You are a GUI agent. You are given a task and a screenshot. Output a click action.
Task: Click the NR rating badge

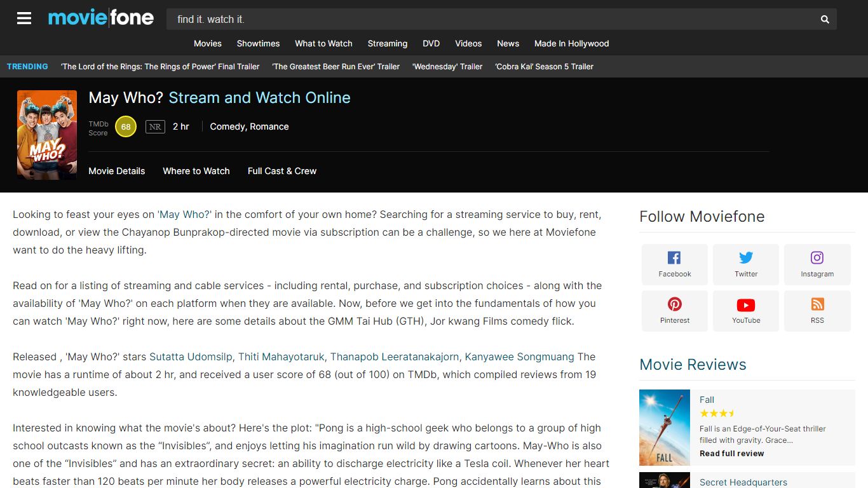[155, 127]
